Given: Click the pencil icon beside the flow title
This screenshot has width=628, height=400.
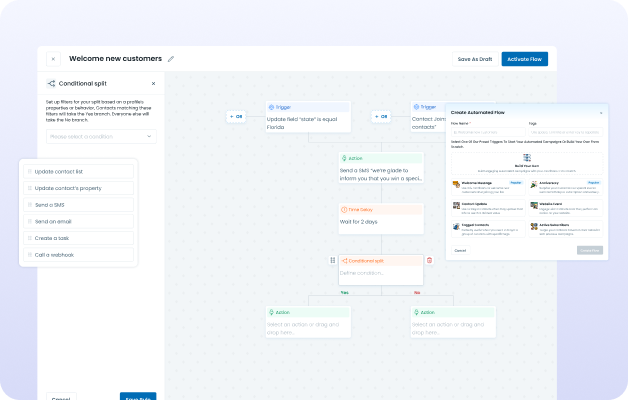Looking at the screenshot, I should pyautogui.click(x=171, y=59).
